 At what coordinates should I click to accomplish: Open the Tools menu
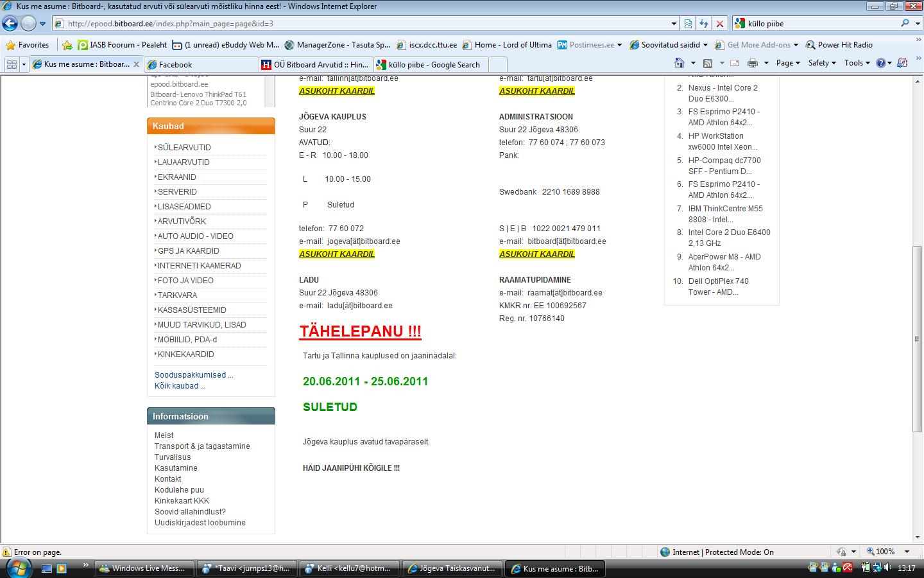coord(857,63)
